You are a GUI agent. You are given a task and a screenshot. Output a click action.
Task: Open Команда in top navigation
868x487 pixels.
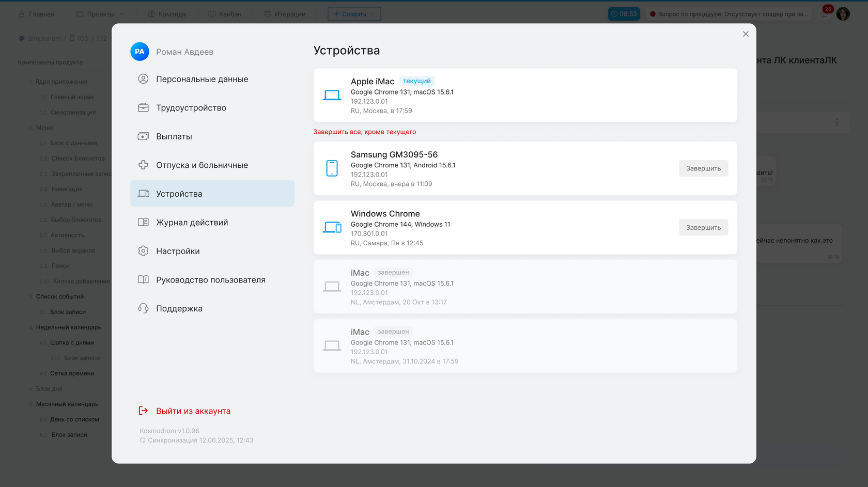166,14
